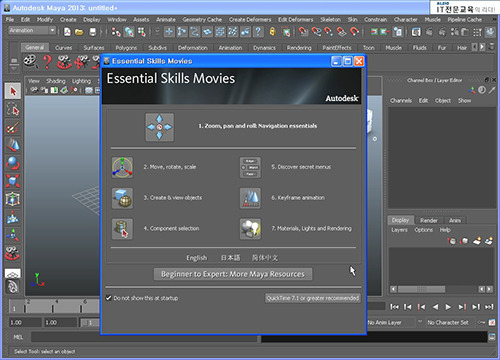Select English language link
Image resolution: width=500 pixels, height=360 pixels.
[196, 258]
